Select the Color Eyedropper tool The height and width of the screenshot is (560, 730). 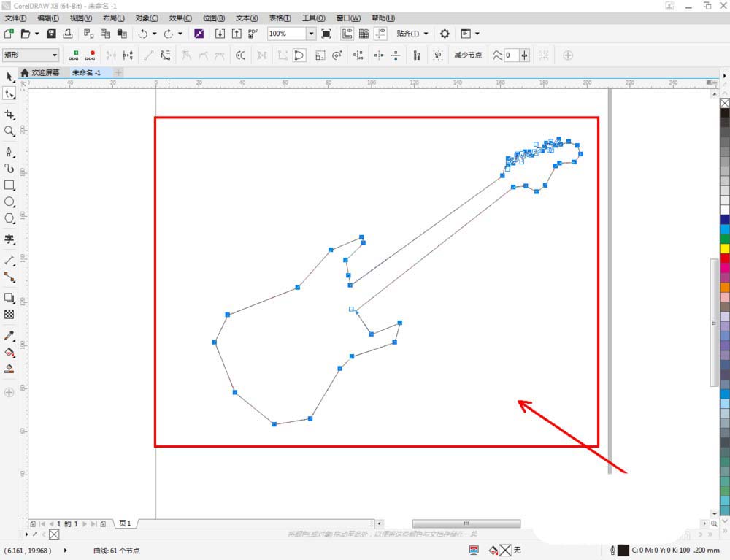click(9, 336)
